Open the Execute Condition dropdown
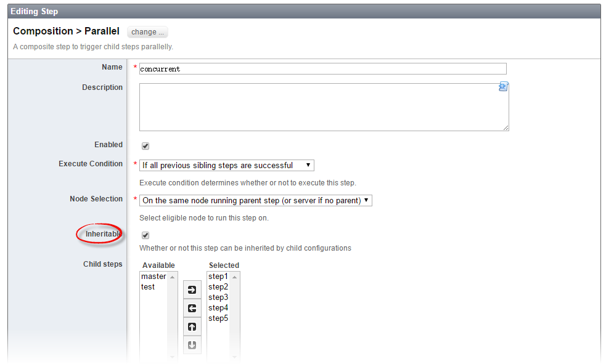 [226, 165]
